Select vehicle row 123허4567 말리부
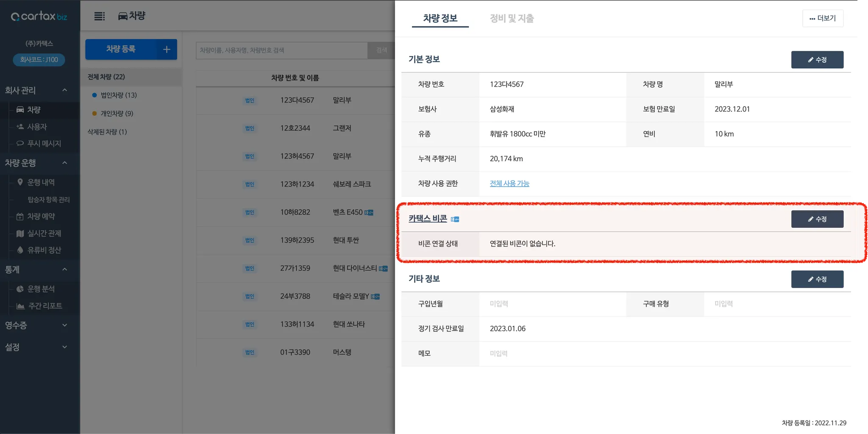868x434 pixels. (x=296, y=156)
